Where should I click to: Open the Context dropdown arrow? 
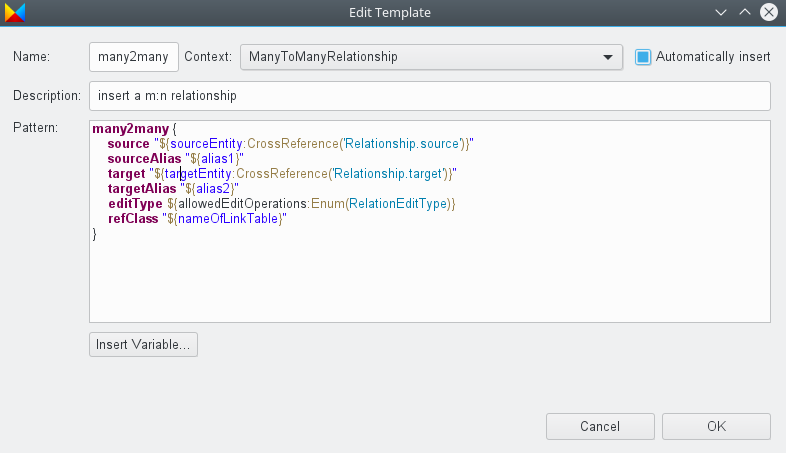608,57
